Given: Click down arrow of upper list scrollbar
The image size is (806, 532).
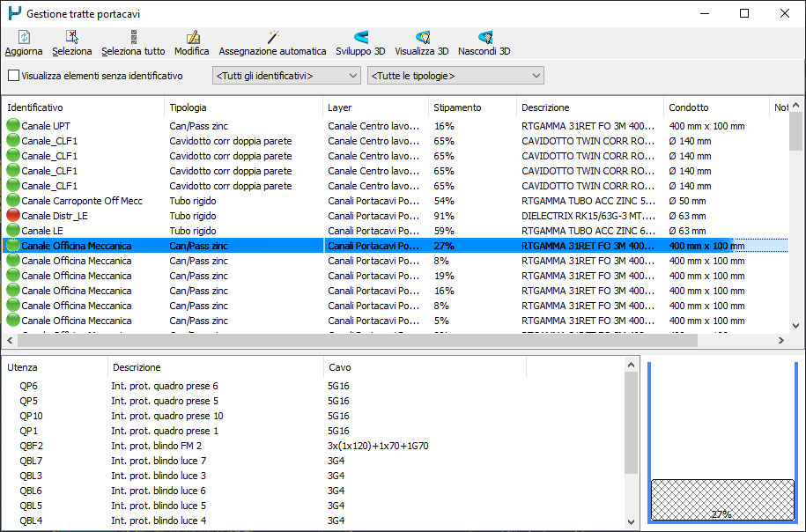Looking at the screenshot, I should (795, 325).
